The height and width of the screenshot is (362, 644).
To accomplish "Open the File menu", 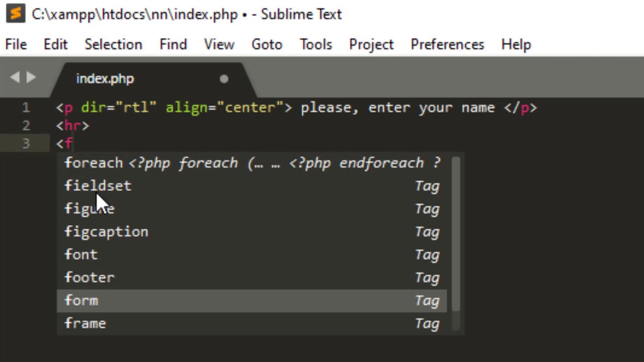I will coord(16,44).
